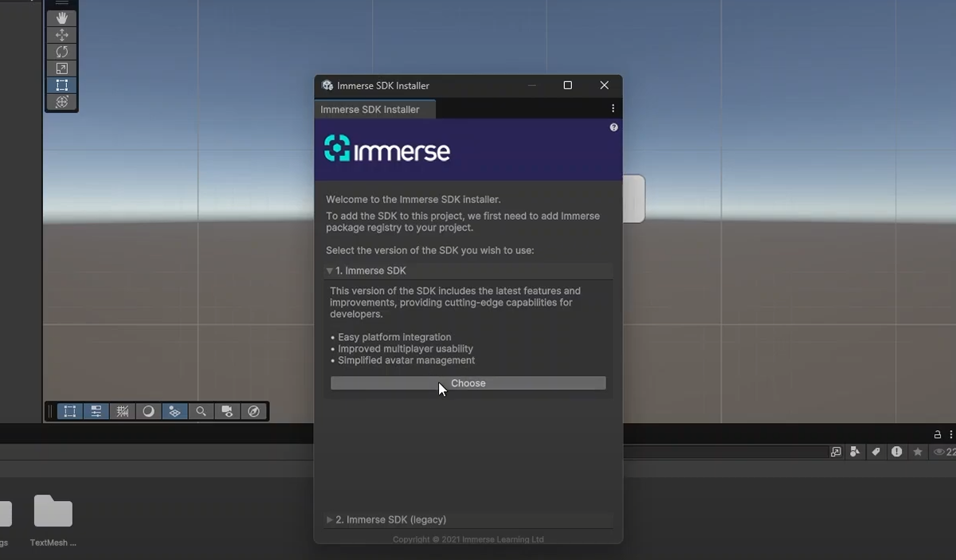Select the Rotate tool
The height and width of the screenshot is (560, 956).
[61, 52]
